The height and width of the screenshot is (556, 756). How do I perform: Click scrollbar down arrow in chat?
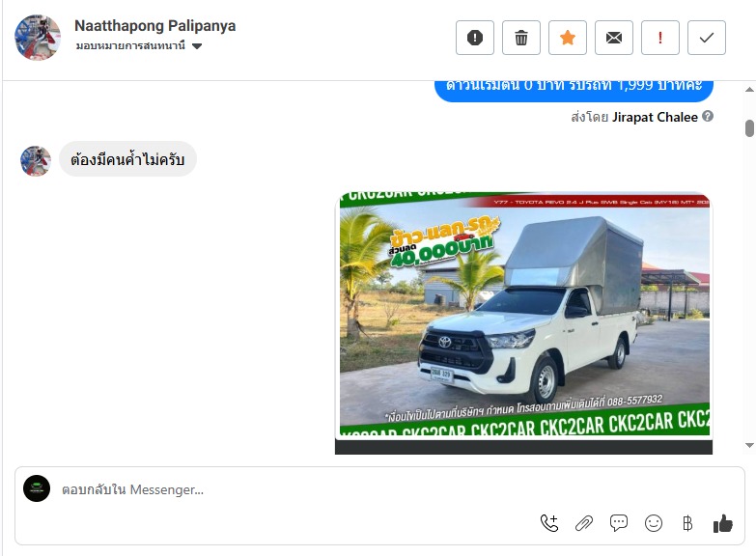[749, 445]
